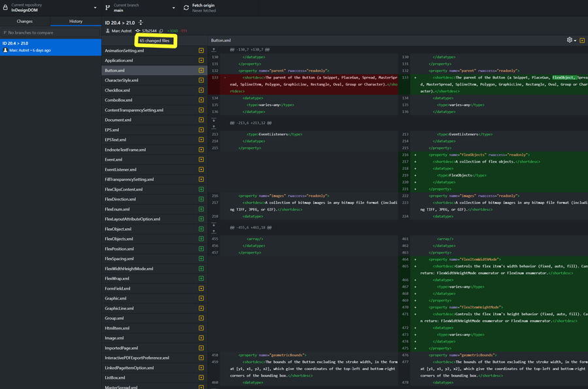Screen dimensions: 588x389
Task: Click added status icon beside FlexObject.xml
Action: point(201,229)
